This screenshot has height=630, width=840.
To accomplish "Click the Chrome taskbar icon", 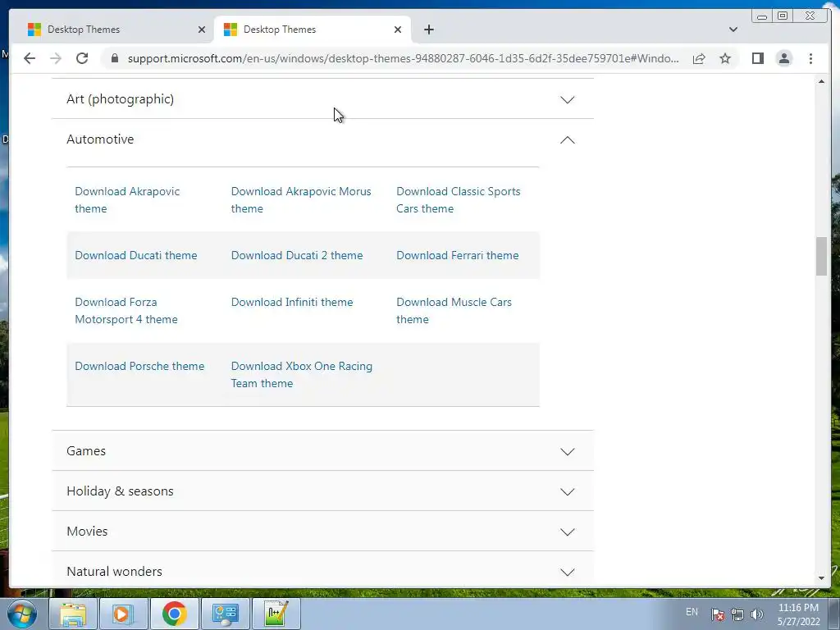I will (174, 614).
